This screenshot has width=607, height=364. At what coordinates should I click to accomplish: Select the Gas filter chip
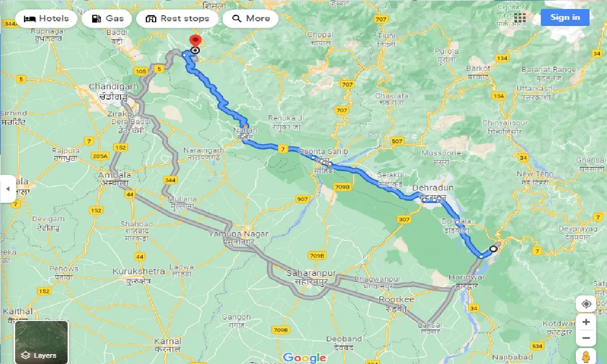(107, 19)
